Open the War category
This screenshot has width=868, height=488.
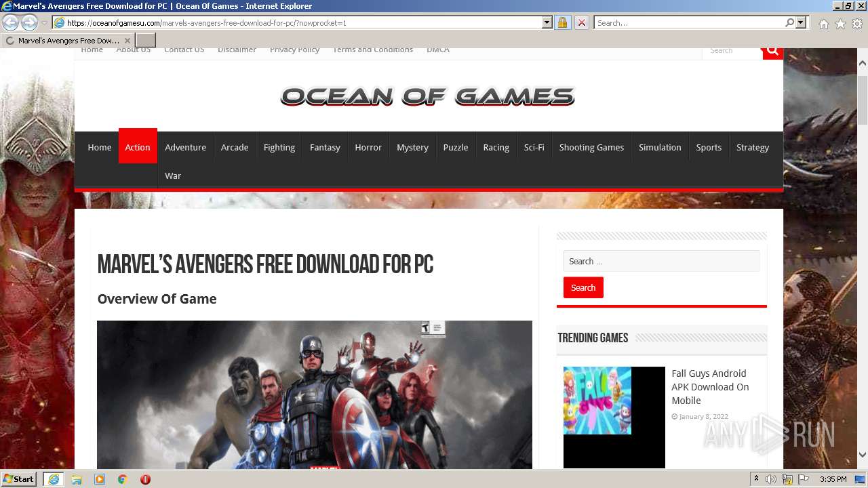(x=173, y=176)
